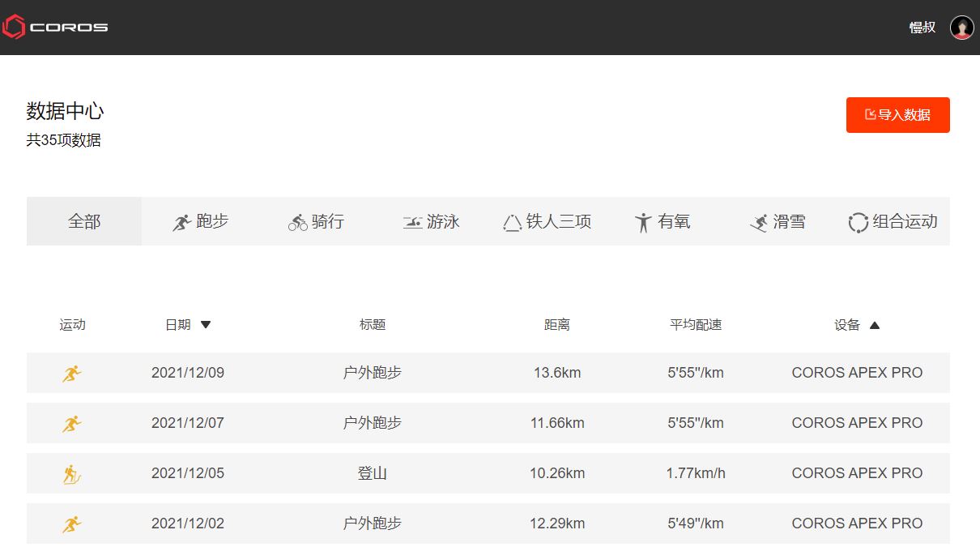Open the 户外跑步 activity dated 2021/12/07
This screenshot has width=980, height=547.
(372, 423)
